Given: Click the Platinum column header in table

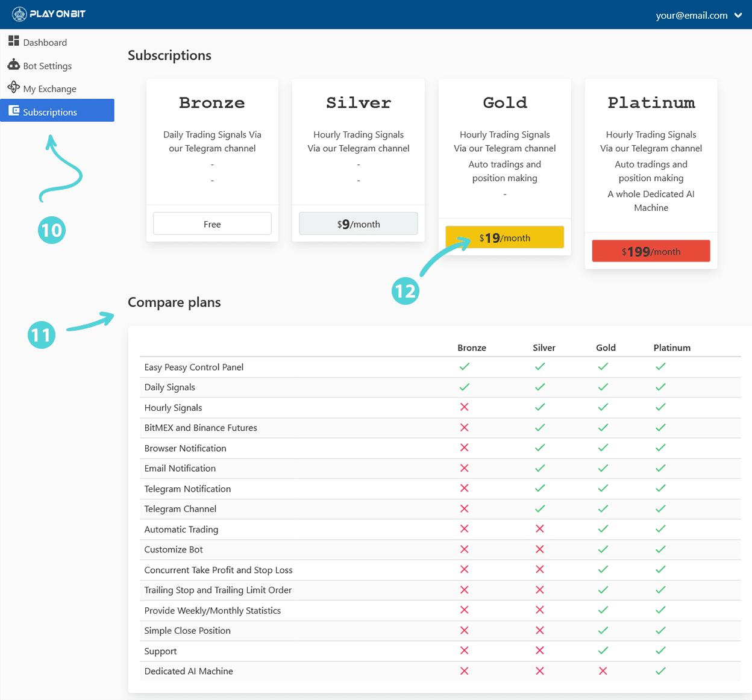Looking at the screenshot, I should 672,348.
